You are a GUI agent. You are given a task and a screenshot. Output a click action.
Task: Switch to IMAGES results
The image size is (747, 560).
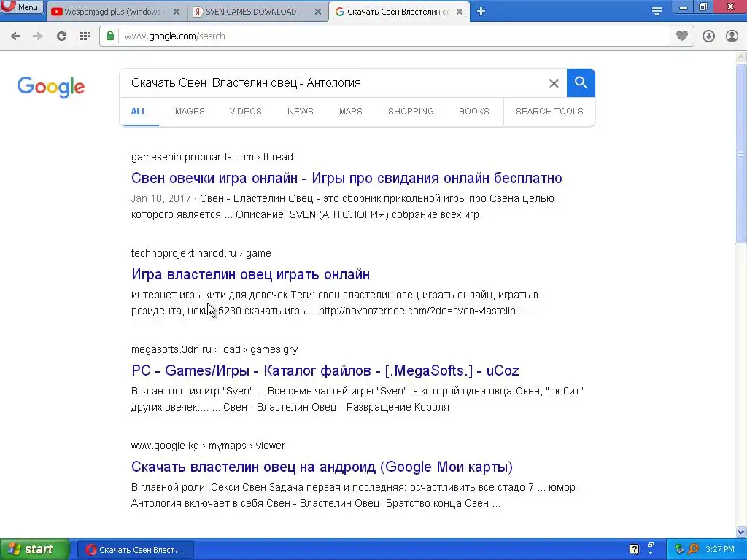(189, 112)
